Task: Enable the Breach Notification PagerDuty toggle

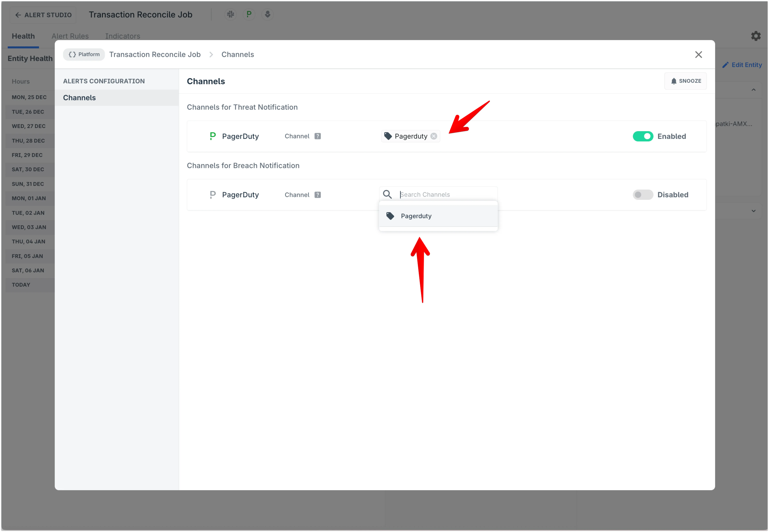Action: 643,195
